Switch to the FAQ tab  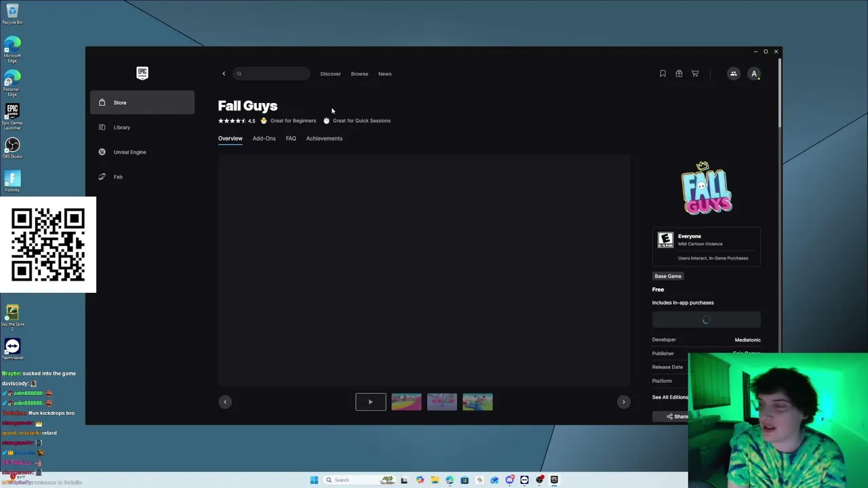[291, 138]
